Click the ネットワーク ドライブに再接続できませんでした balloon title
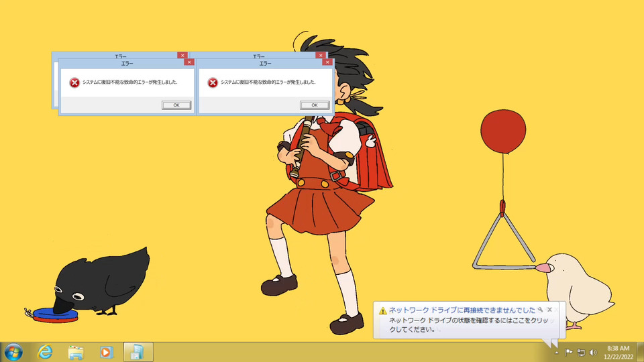The width and height of the screenshot is (644, 362). [x=462, y=310]
